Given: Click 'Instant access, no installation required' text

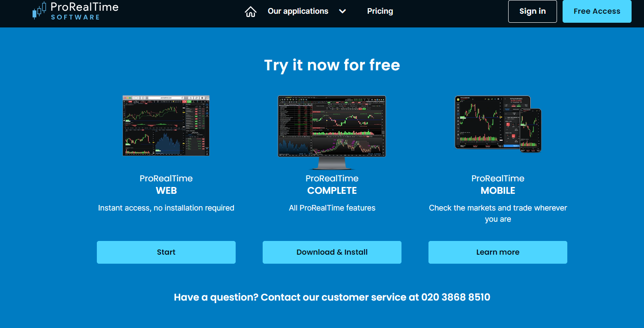Looking at the screenshot, I should coord(166,208).
